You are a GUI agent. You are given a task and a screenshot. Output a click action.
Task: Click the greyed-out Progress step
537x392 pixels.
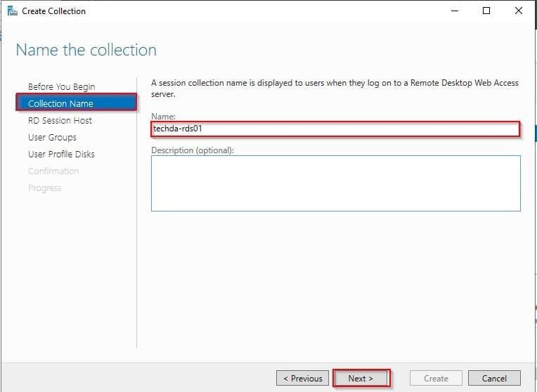[x=44, y=188]
